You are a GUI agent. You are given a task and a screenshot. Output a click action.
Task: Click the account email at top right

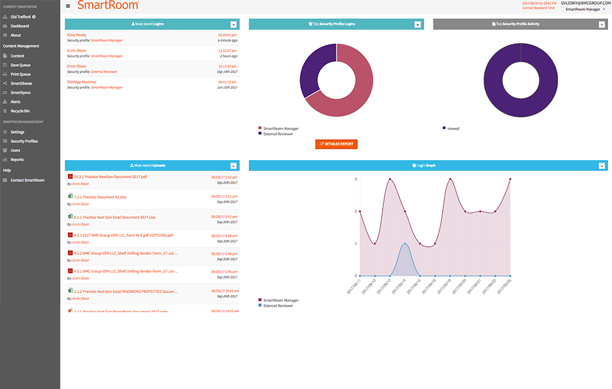585,3
